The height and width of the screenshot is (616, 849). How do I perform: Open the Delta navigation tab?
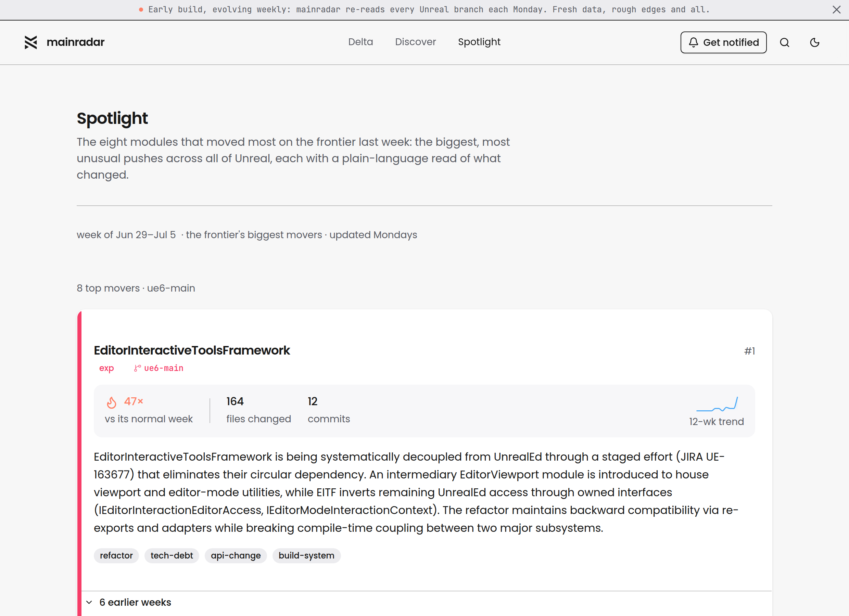tap(360, 42)
